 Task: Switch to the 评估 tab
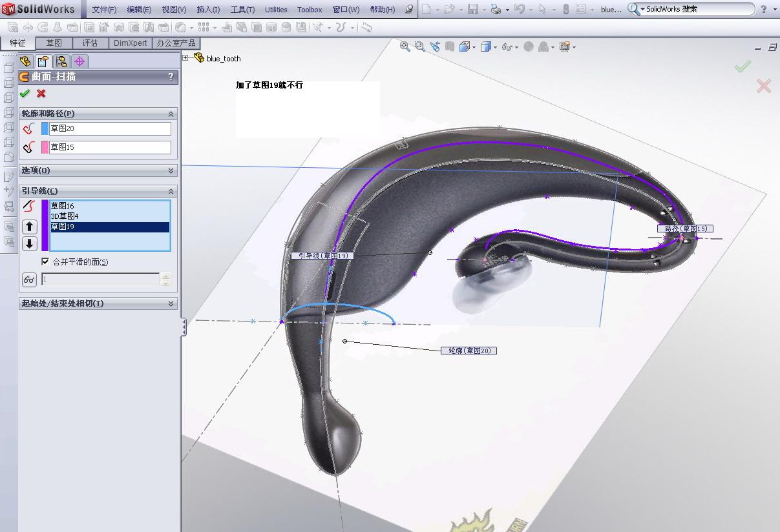coord(90,43)
